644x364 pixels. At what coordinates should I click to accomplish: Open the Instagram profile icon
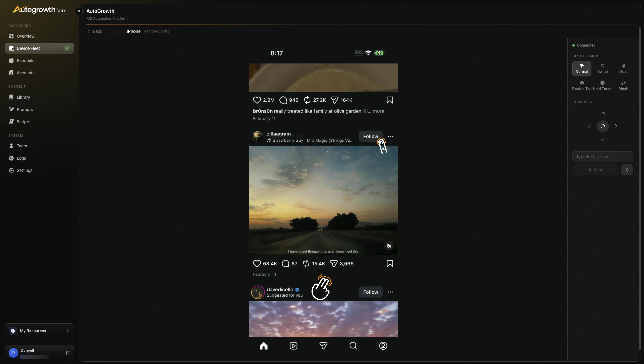tap(383, 346)
